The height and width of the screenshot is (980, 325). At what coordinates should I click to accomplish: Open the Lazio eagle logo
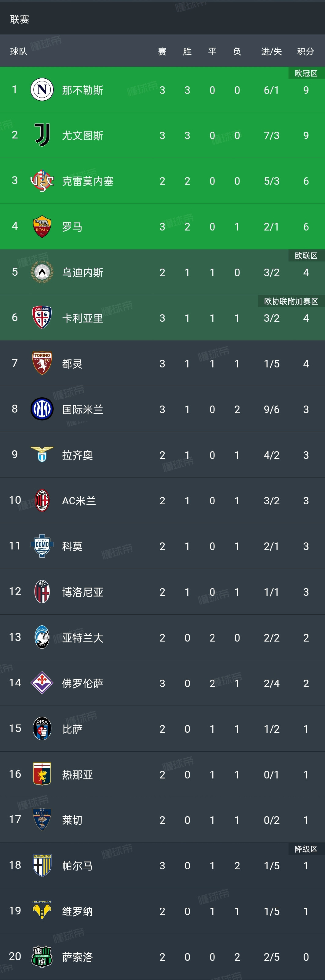(x=42, y=455)
